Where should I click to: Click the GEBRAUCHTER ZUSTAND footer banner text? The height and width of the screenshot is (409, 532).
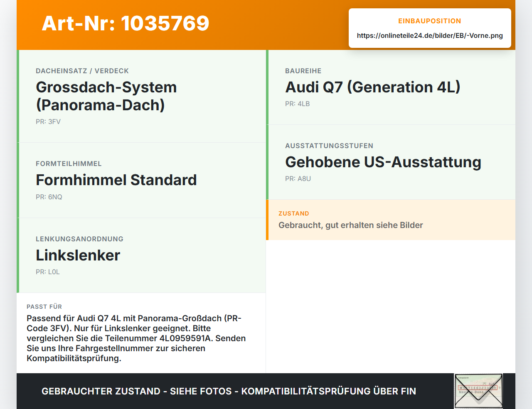point(229,391)
